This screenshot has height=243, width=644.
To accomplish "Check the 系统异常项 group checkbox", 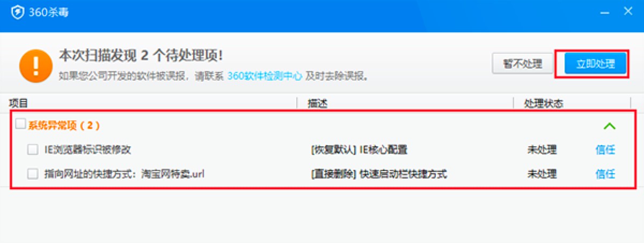I will 20,124.
